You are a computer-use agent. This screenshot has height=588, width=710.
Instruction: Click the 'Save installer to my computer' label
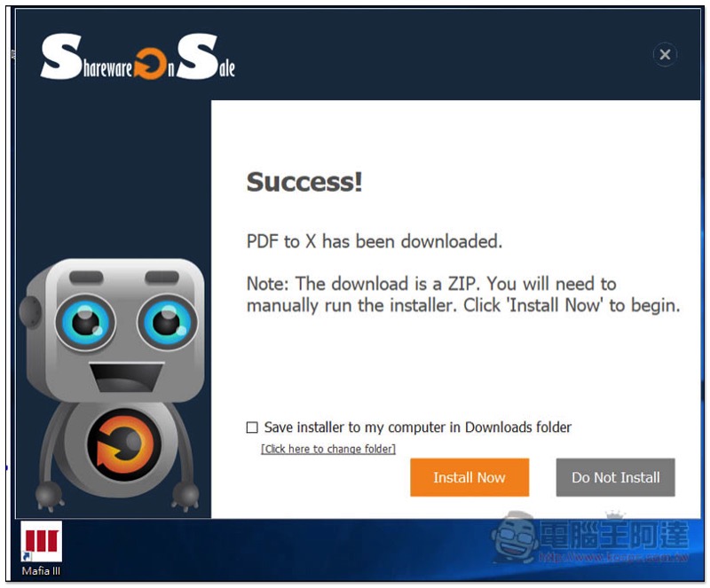click(417, 427)
